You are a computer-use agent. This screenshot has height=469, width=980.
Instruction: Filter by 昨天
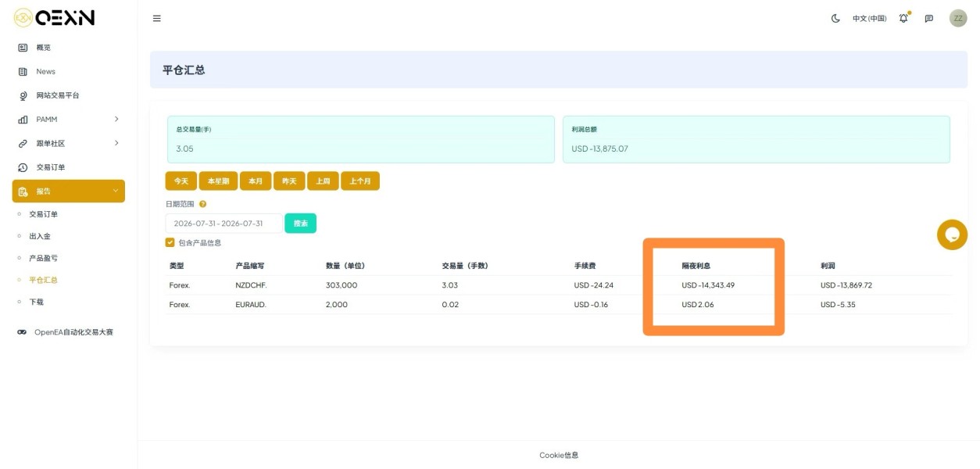289,181
